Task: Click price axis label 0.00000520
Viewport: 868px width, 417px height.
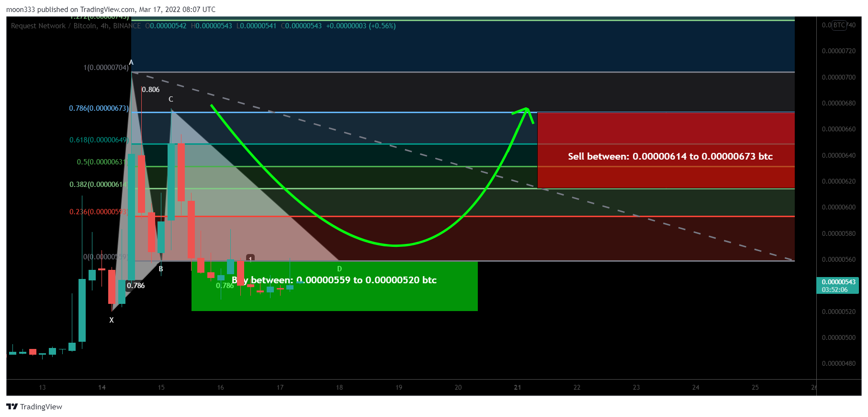Action: pos(839,312)
